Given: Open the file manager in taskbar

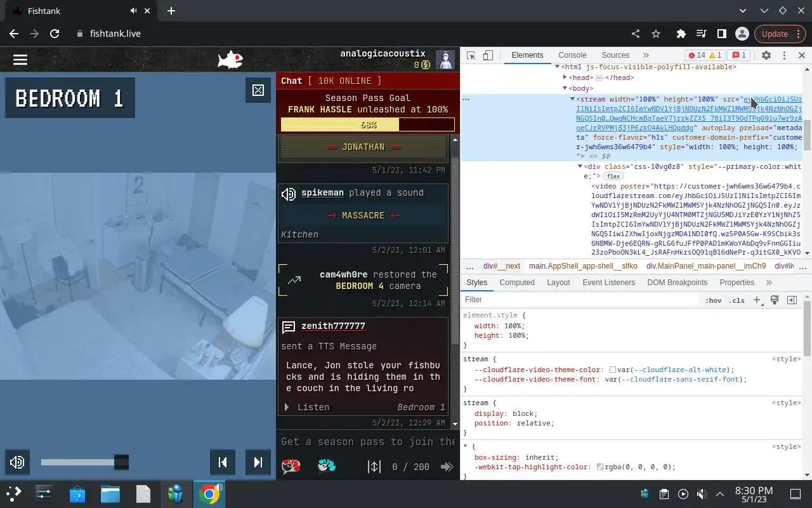Looking at the screenshot, I should pos(110,493).
